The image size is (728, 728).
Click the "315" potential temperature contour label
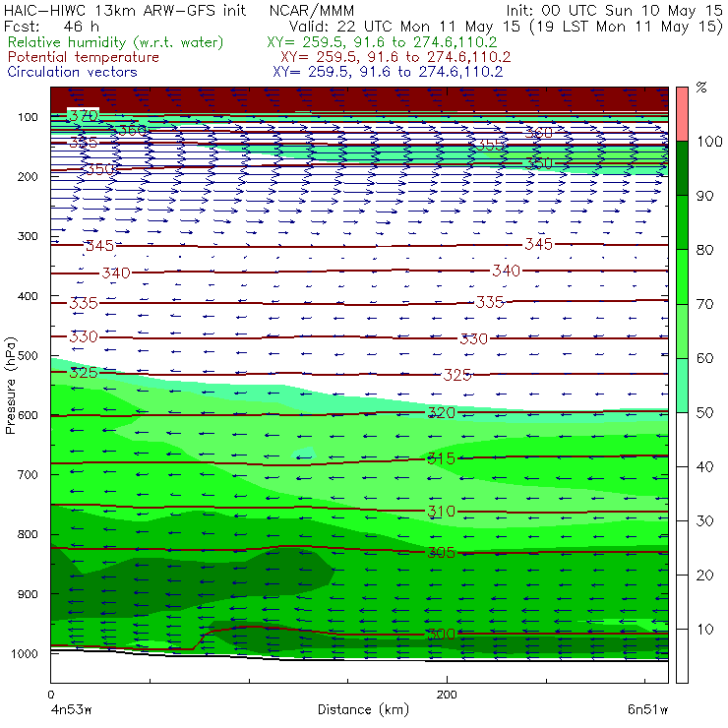(441, 458)
